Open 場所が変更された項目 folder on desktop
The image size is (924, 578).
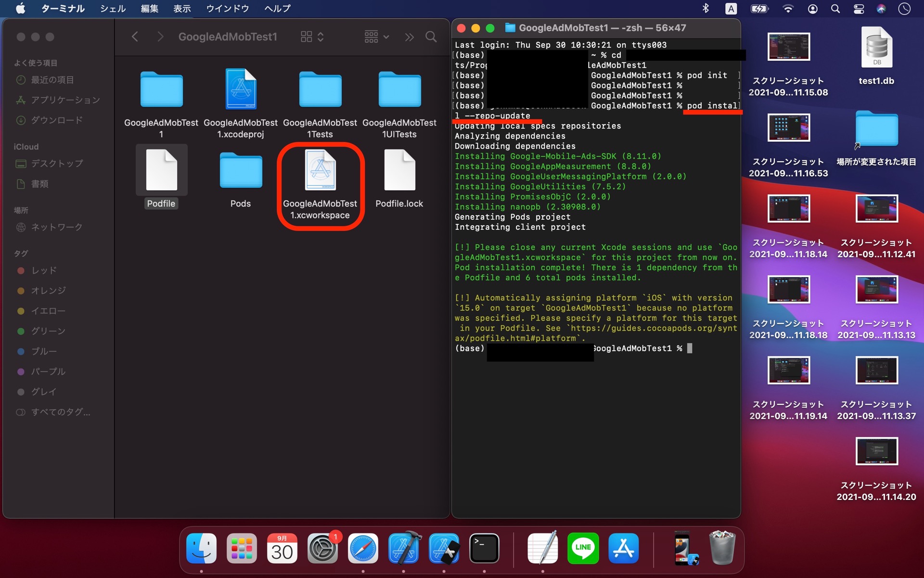[x=876, y=129]
